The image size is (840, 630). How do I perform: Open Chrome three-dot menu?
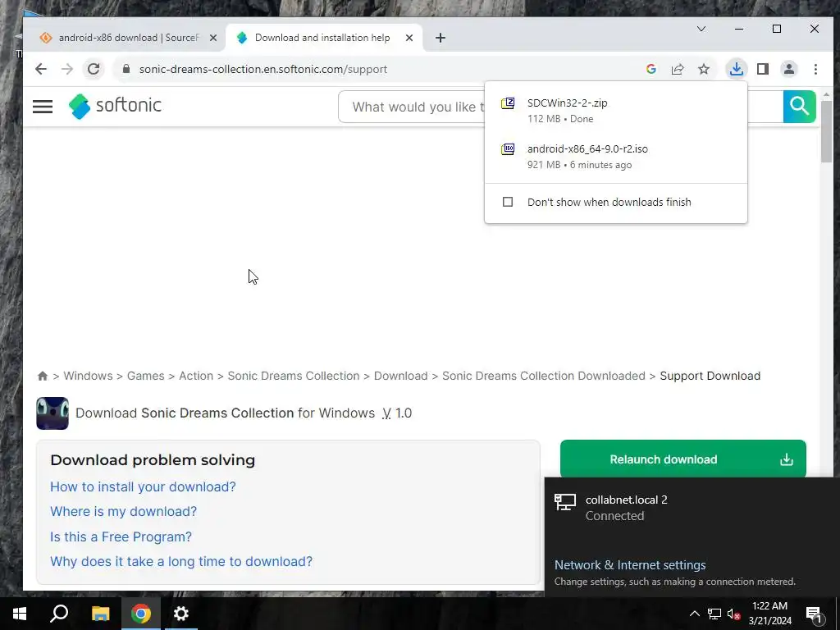[x=815, y=69]
